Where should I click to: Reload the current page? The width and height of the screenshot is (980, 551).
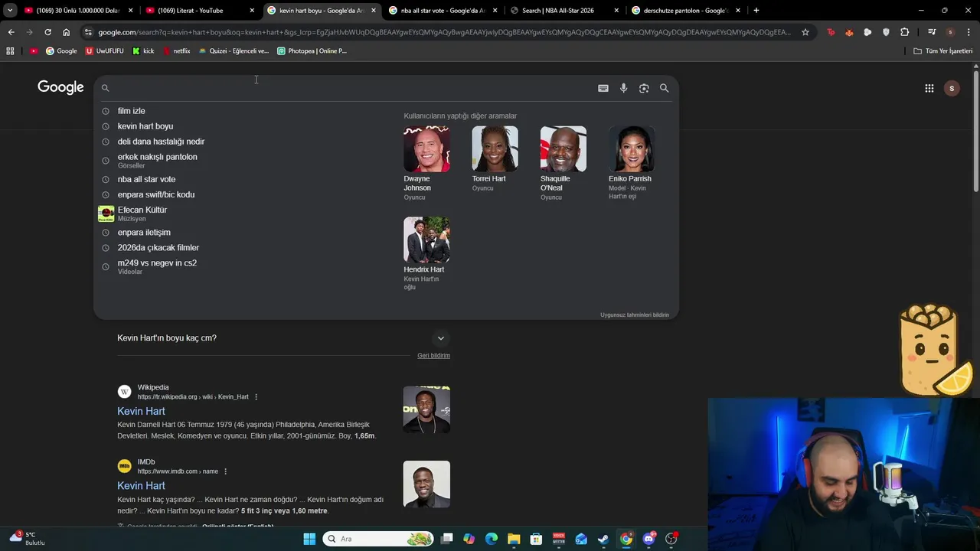47,32
